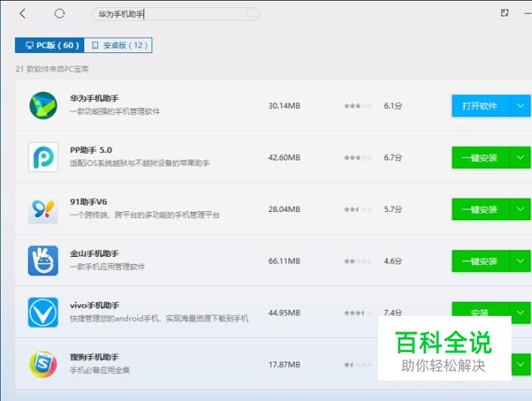Click star rating of 搜狗手机助手
This screenshot has height=401, width=532.
pos(358,364)
